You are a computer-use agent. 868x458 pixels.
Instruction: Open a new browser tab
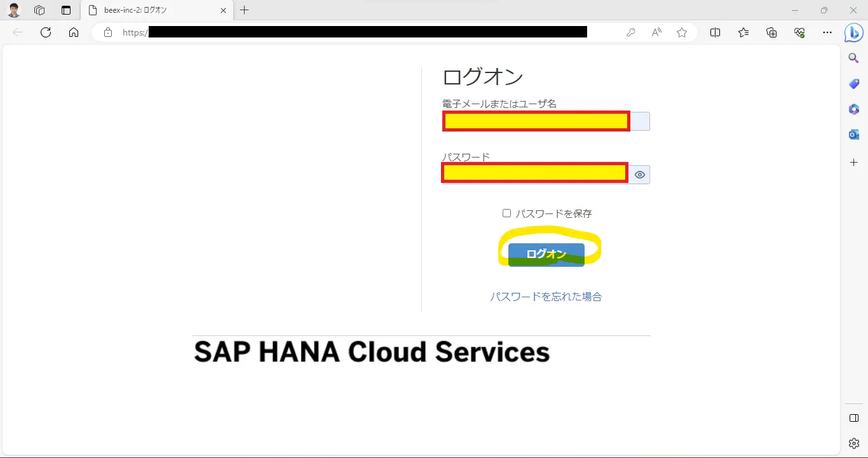point(245,10)
